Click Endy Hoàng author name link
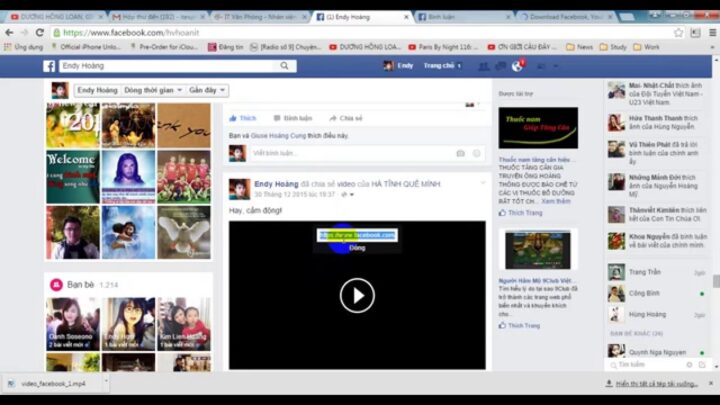The image size is (720, 405). (276, 184)
